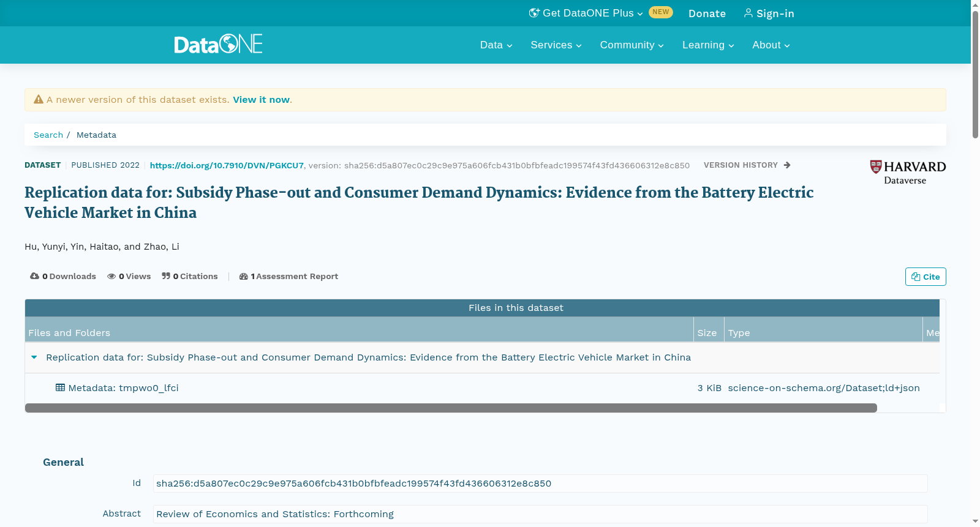
Task: Open the Data menu
Action: point(496,45)
